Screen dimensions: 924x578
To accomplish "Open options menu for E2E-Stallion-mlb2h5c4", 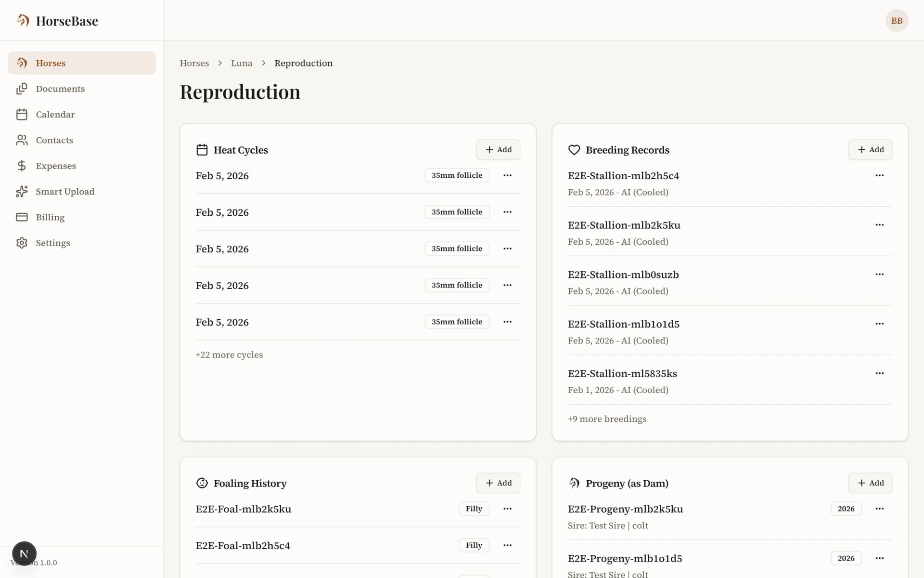I will pyautogui.click(x=879, y=175).
